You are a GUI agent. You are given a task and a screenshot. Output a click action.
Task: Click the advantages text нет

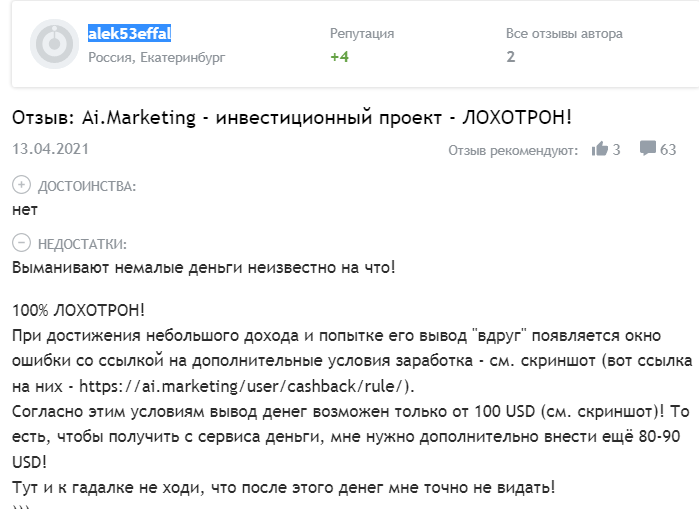pos(25,210)
